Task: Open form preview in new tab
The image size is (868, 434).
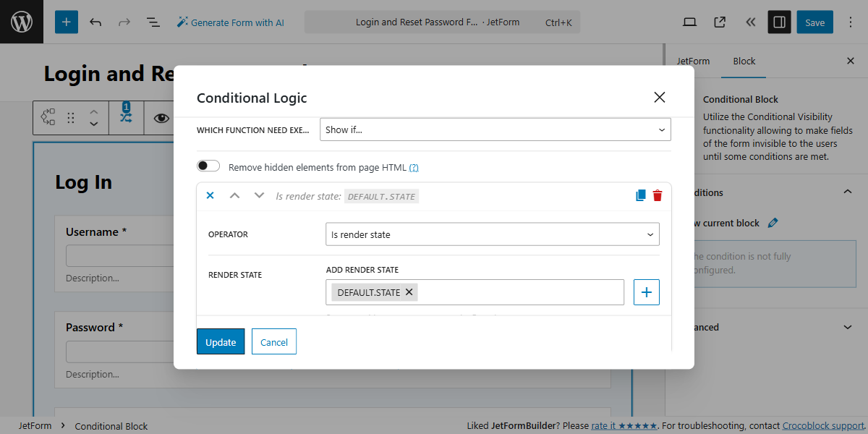Action: click(720, 22)
